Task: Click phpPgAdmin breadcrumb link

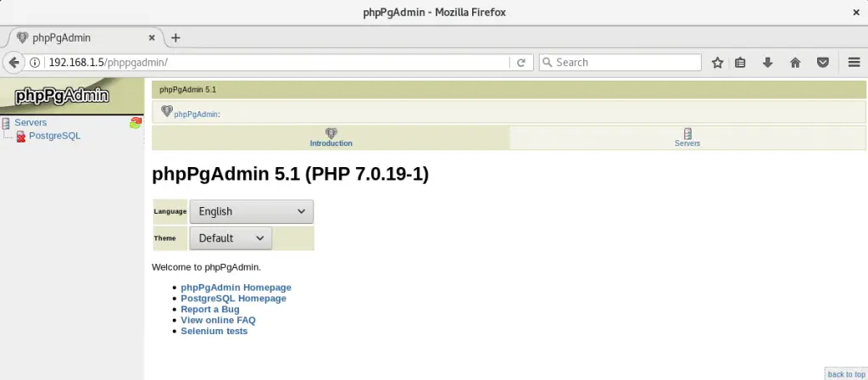Action: pyautogui.click(x=196, y=115)
